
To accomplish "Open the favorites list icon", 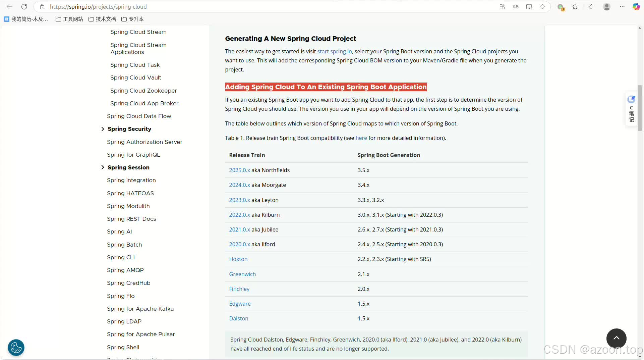I will pyautogui.click(x=591, y=7).
